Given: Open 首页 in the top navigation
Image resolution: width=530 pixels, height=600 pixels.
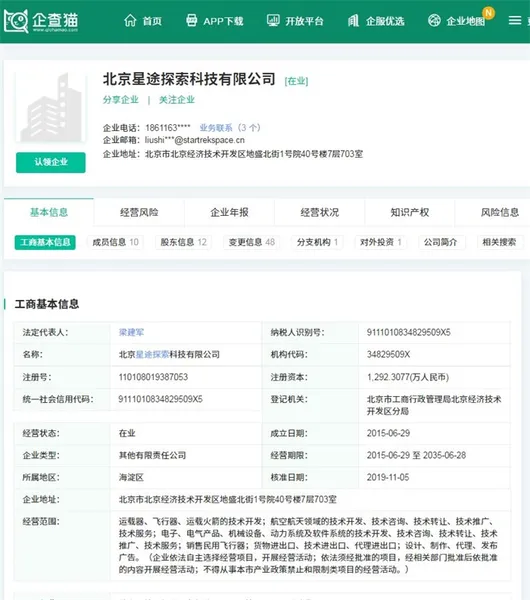Looking at the screenshot, I should (152, 21).
